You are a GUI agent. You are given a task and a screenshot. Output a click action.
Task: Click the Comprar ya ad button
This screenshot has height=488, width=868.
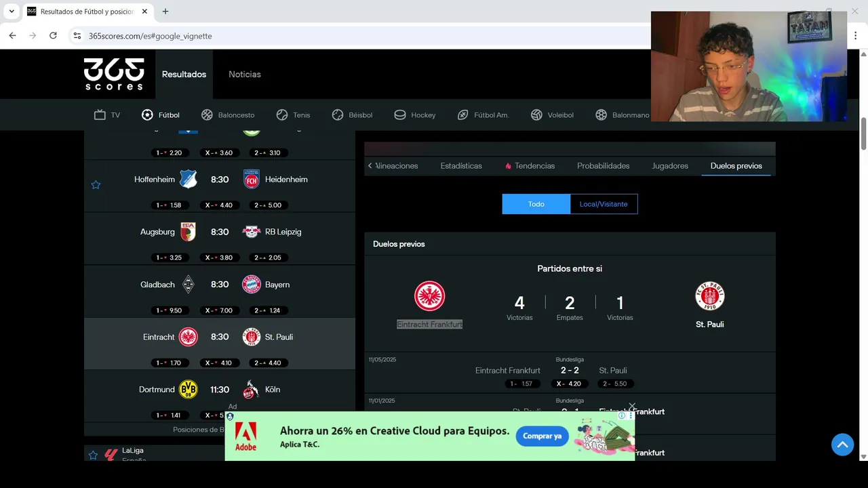[x=542, y=436]
